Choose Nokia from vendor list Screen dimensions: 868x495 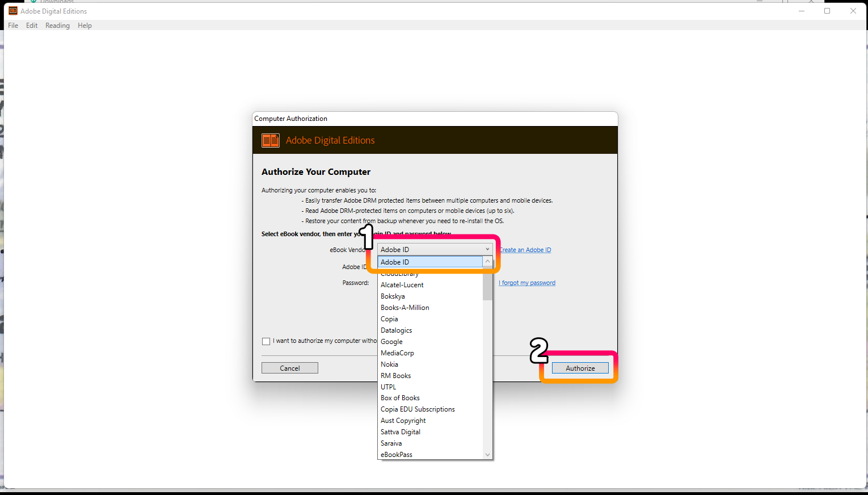pos(430,364)
